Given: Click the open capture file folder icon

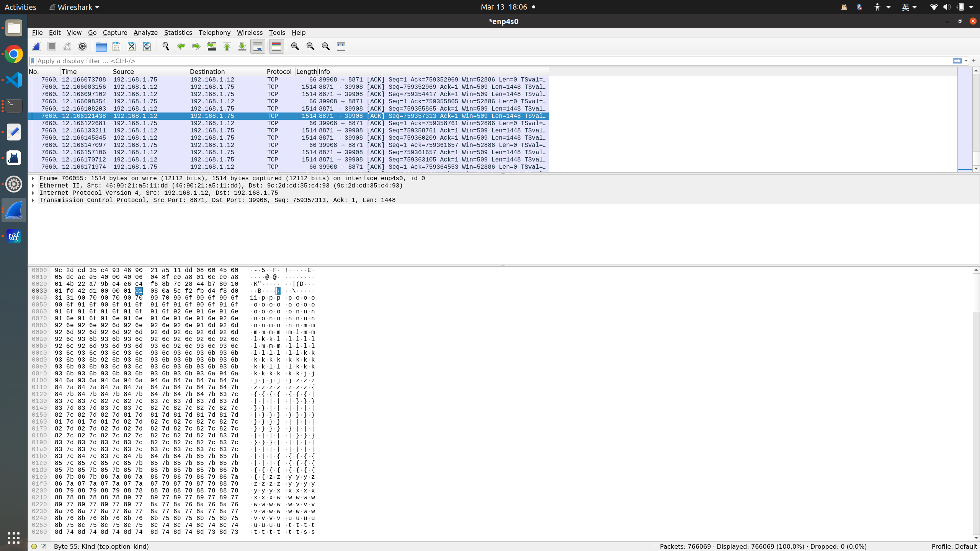Looking at the screenshot, I should (x=101, y=46).
